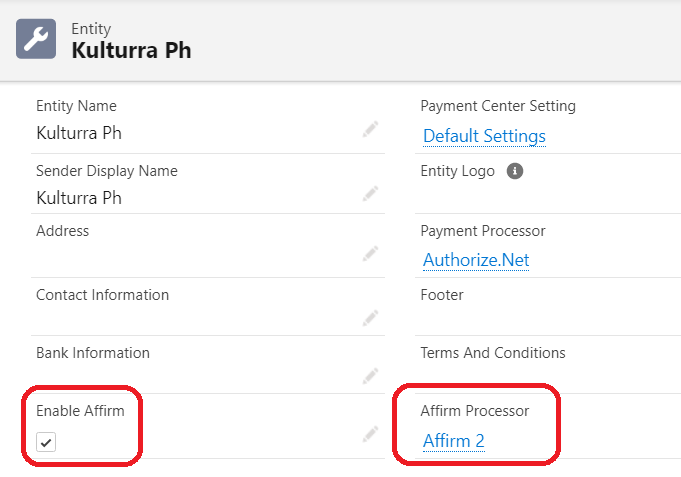This screenshot has height=477, width=681.
Task: Edit the Entity Name field via pencil
Action: 371,129
